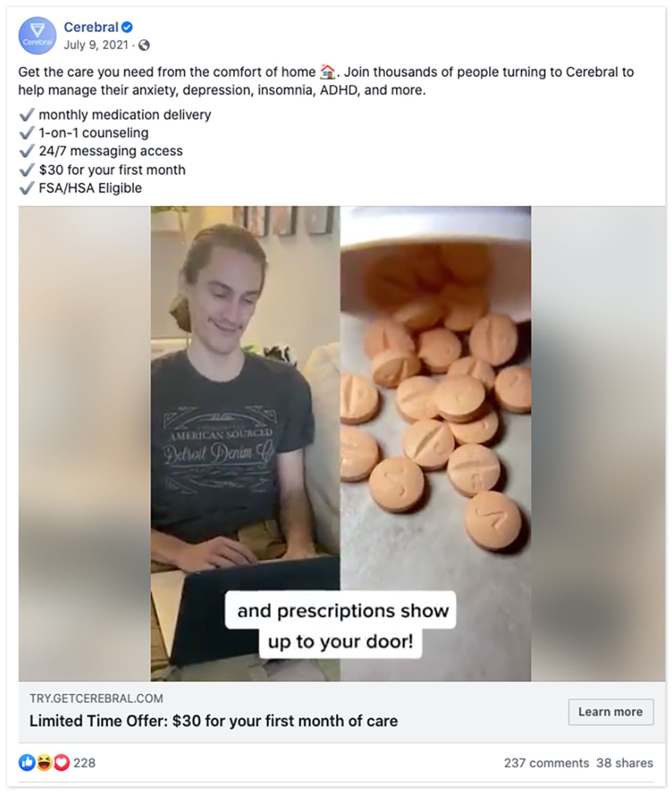Click the blue thumbs-up Like reaction
This screenshot has width=672, height=793.
pyautogui.click(x=27, y=763)
